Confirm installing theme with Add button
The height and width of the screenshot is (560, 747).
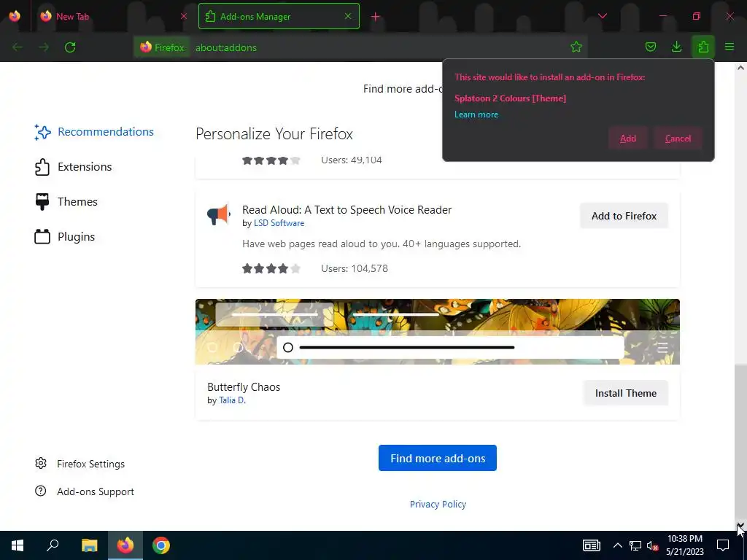(x=628, y=138)
